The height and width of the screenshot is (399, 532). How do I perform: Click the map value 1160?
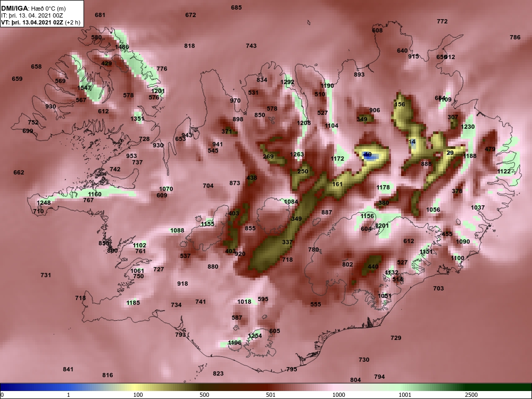95,194
